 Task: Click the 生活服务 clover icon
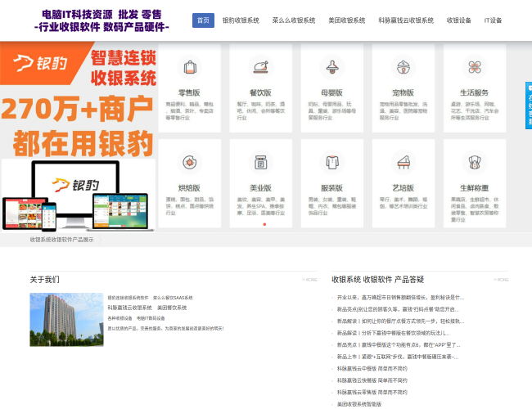pyautogui.click(x=475, y=67)
